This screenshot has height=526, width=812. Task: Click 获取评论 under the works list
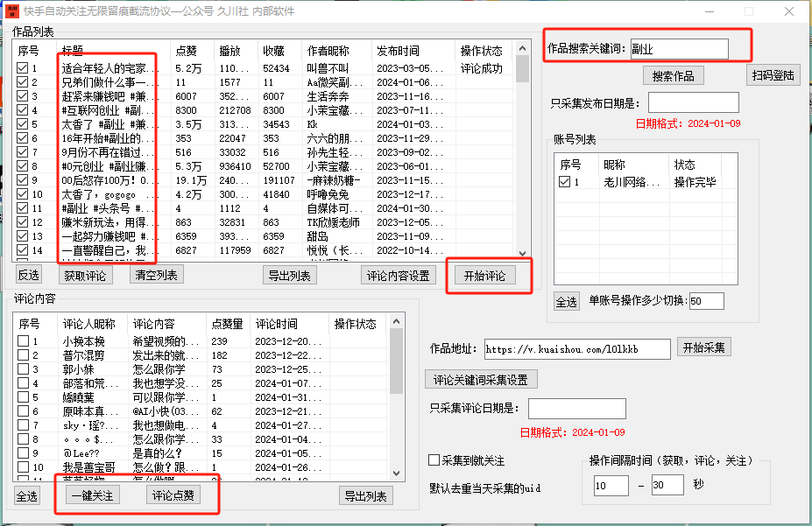pyautogui.click(x=86, y=276)
